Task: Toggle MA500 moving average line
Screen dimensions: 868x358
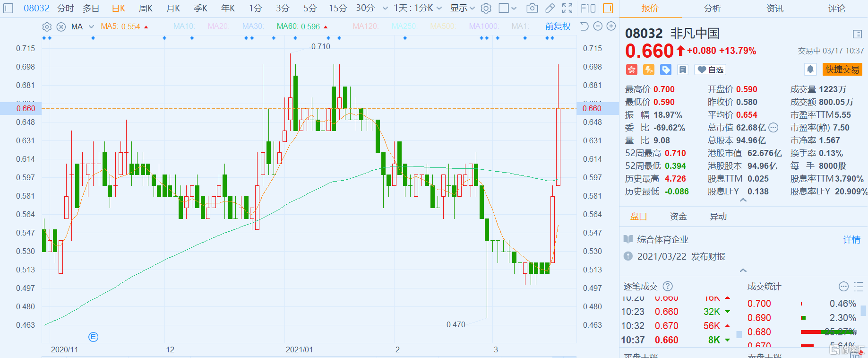Action: 443,26
